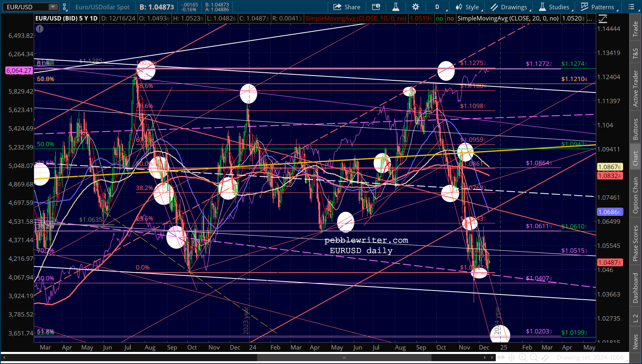Click the Share button
Viewport: 642px width, 364px height.
pos(347,7)
